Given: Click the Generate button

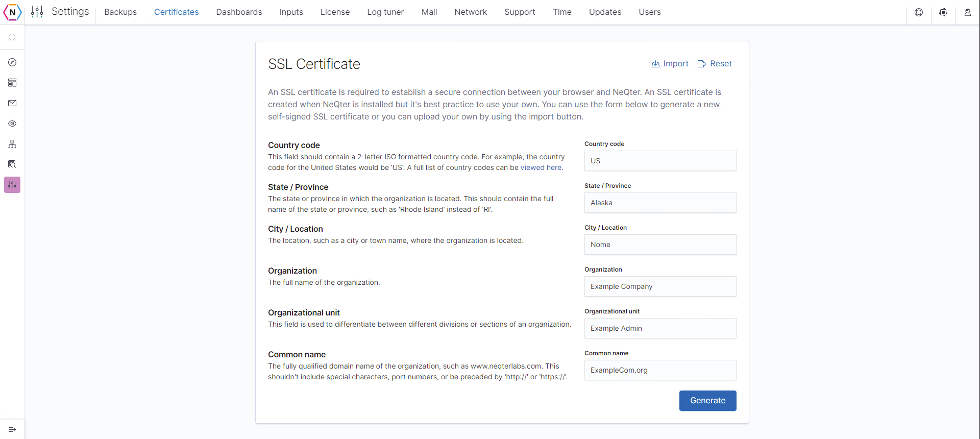Looking at the screenshot, I should tap(707, 401).
